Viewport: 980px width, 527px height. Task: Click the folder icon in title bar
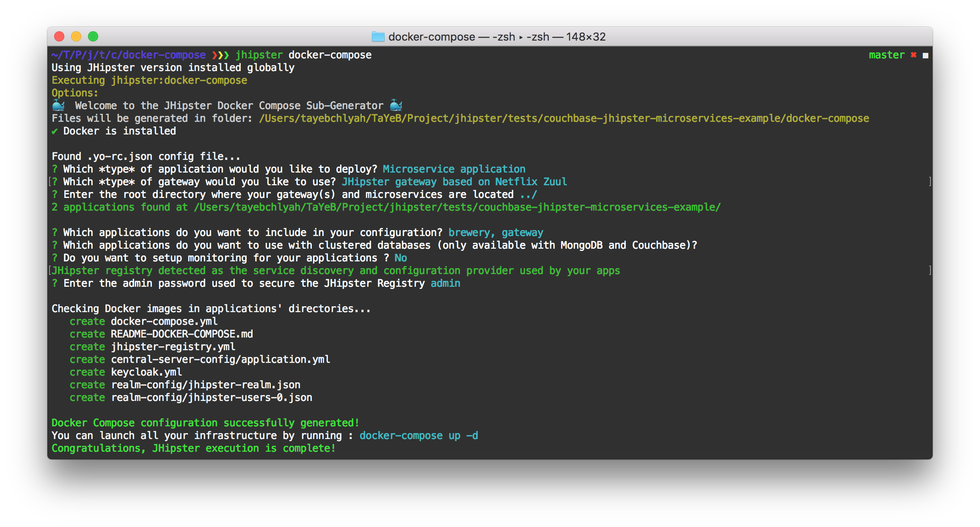(378, 37)
